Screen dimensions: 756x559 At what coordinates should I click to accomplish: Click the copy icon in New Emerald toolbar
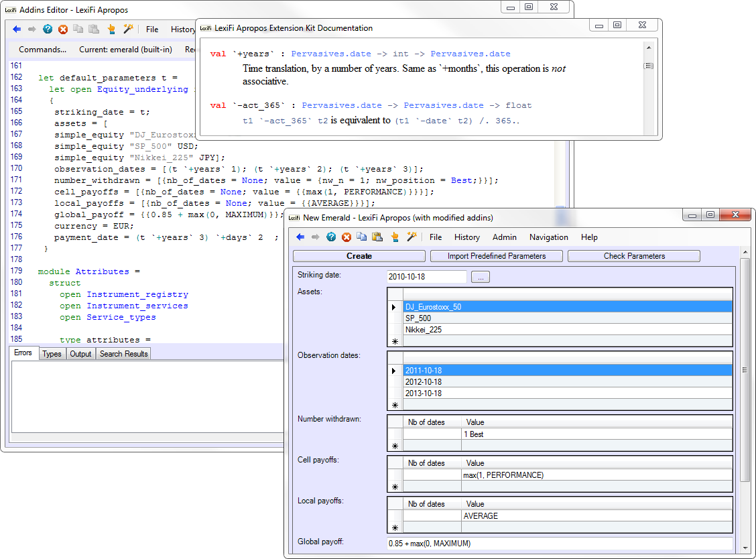click(362, 237)
